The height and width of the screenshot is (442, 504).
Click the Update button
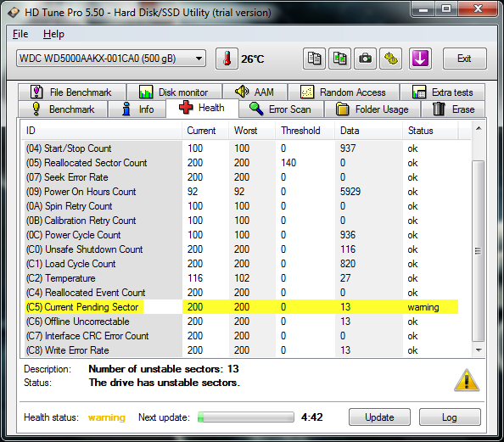[379, 417]
